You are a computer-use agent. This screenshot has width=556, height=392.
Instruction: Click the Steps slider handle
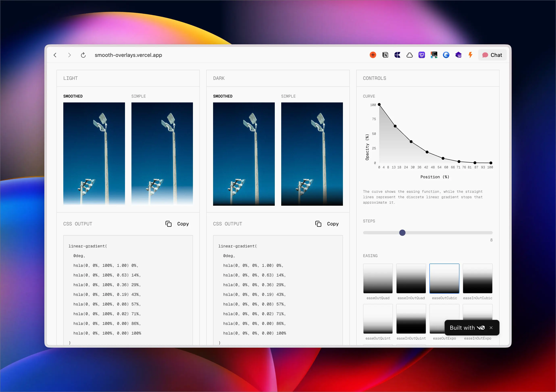[402, 232]
